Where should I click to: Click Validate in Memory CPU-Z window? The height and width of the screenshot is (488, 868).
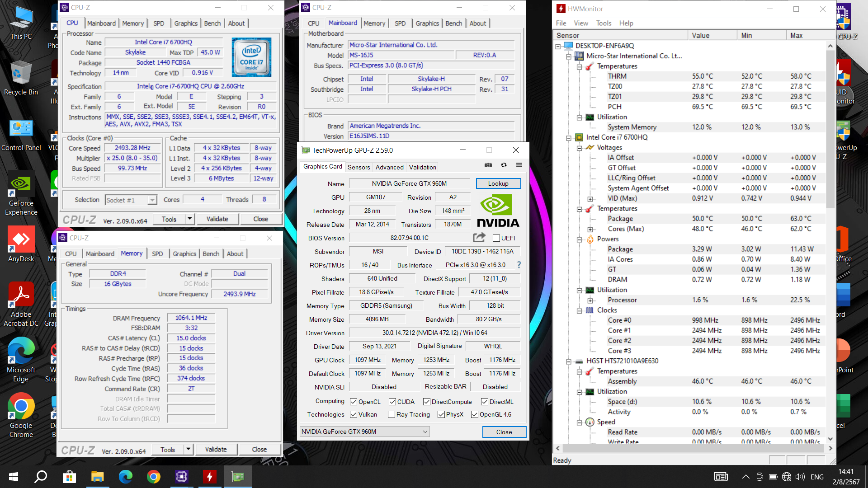216,450
